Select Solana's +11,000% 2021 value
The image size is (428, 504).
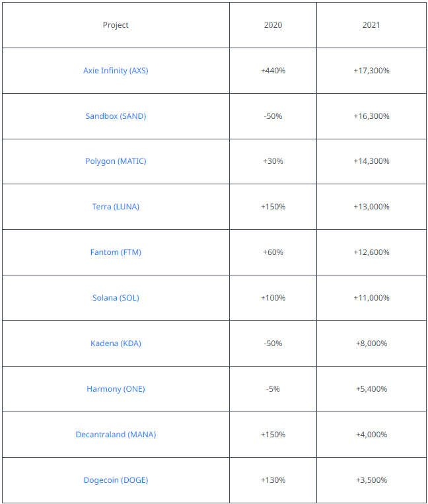[371, 298]
